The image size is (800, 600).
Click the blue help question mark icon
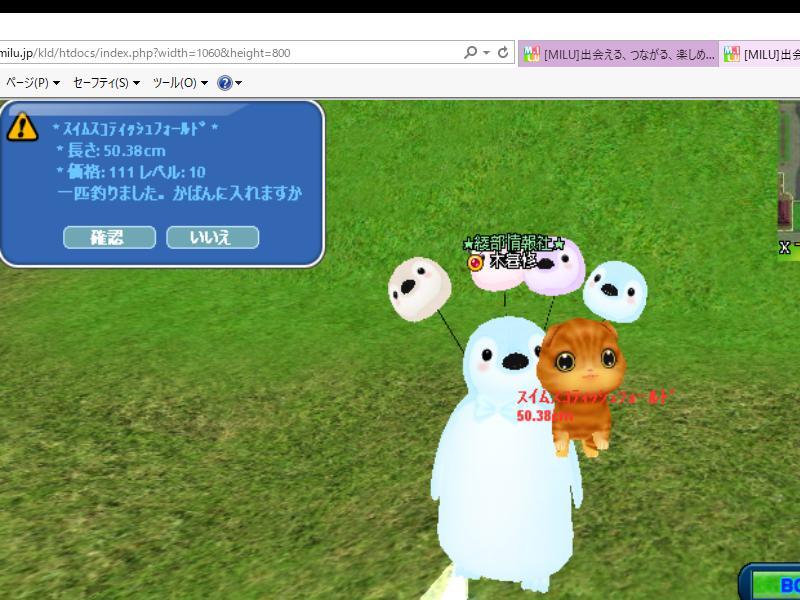click(x=225, y=83)
